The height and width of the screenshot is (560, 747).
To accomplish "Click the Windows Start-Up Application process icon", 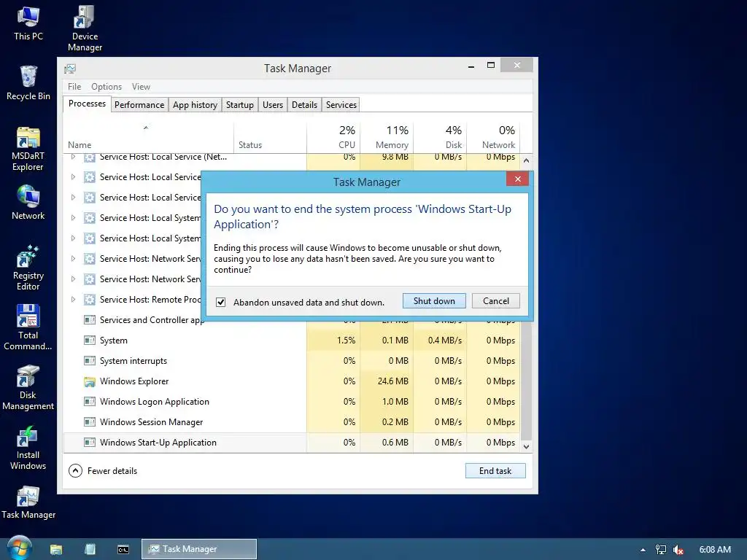I will (x=89, y=443).
